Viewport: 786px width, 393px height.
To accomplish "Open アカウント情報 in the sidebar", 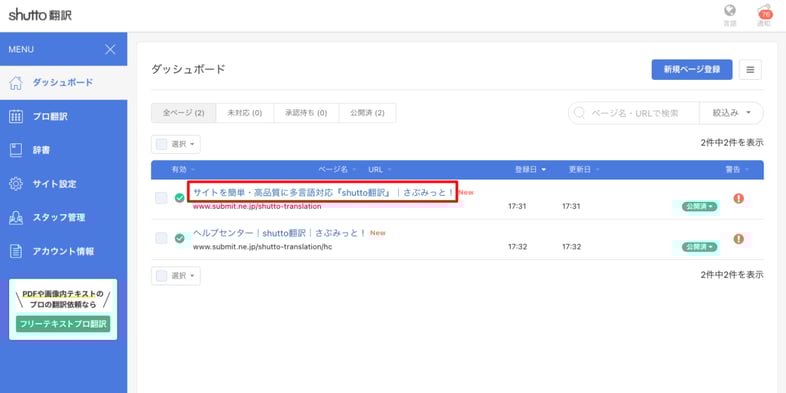I will (x=64, y=251).
